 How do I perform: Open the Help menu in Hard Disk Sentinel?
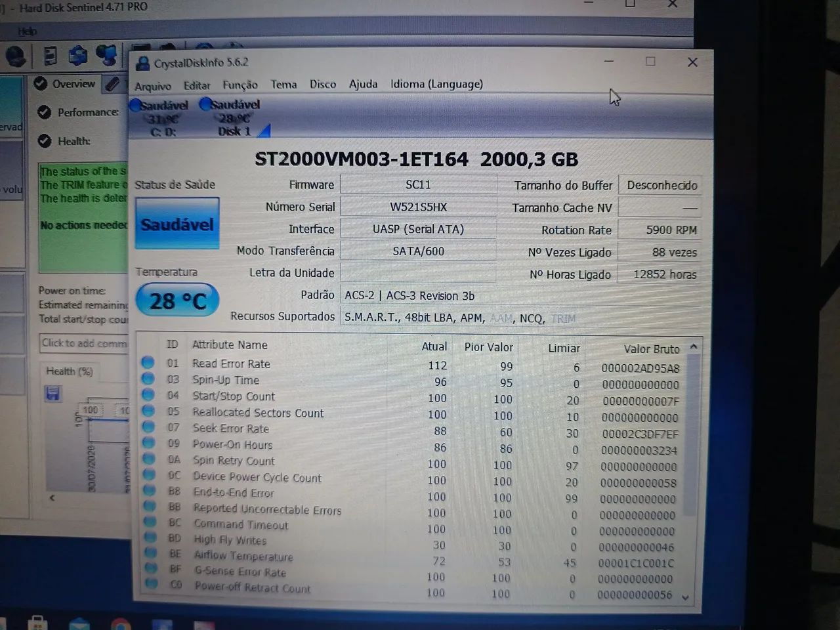(28, 31)
